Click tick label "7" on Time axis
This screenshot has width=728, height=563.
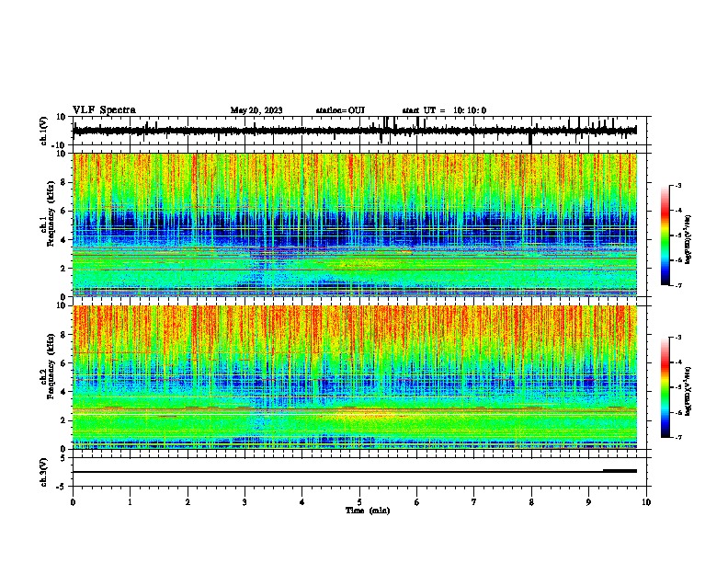(474, 502)
